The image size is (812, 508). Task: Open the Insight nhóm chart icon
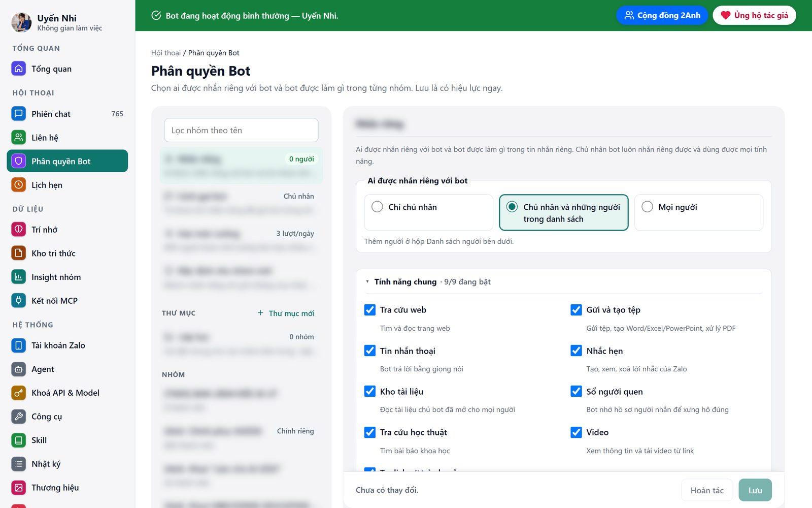[x=19, y=277]
